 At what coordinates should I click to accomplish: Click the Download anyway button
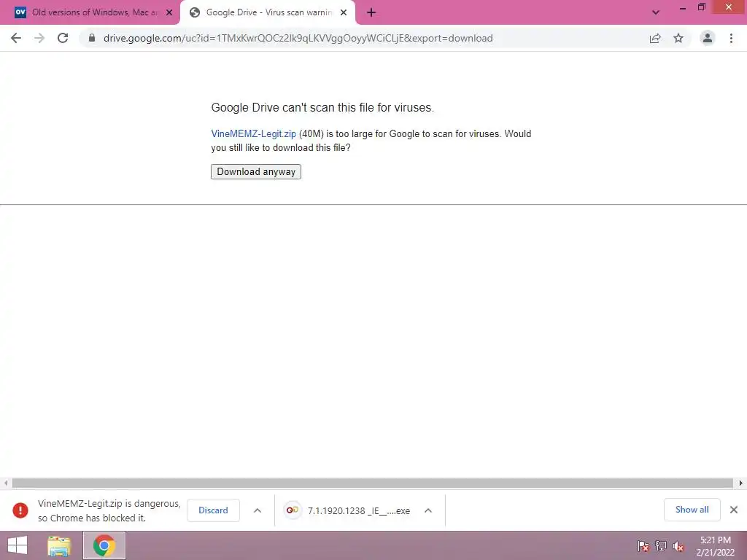click(256, 172)
